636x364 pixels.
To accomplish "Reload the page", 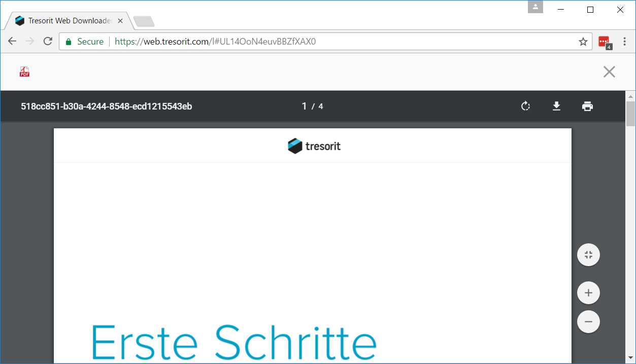I will (48, 42).
